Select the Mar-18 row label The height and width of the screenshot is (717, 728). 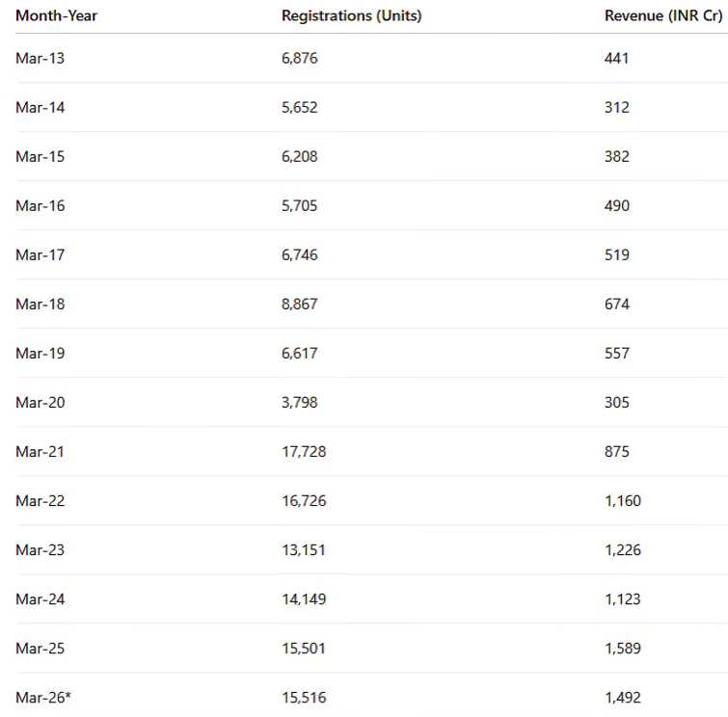tap(40, 305)
